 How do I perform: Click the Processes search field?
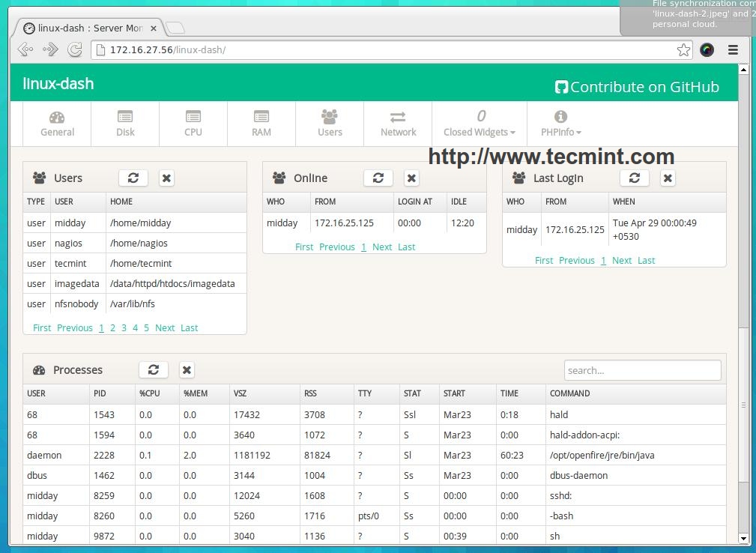pyautogui.click(x=642, y=370)
